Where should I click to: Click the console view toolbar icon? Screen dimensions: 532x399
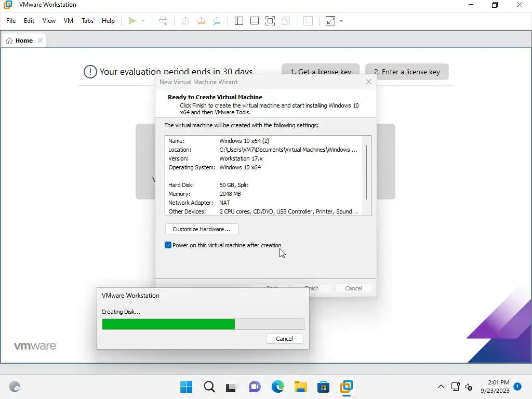click(308, 21)
